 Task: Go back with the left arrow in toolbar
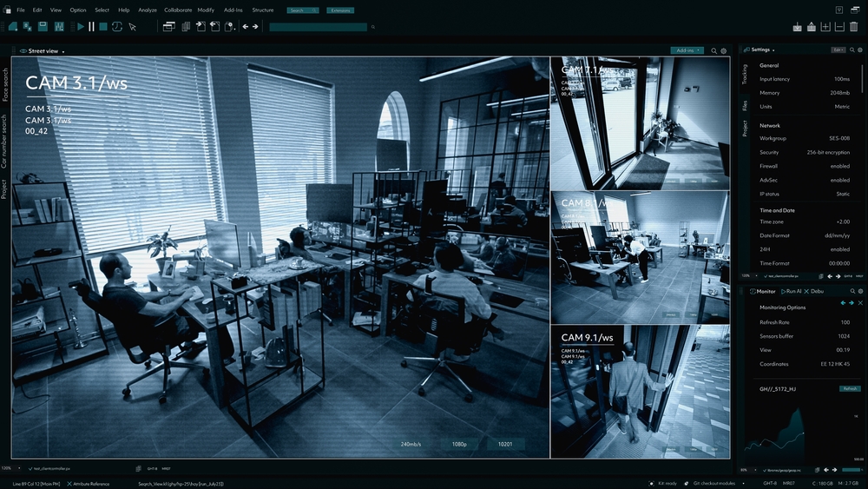point(246,26)
